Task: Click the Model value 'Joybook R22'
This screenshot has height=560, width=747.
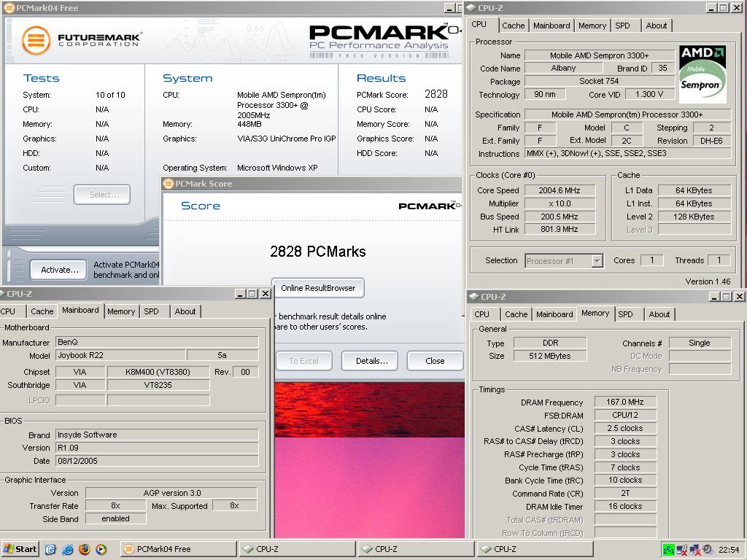Action: point(120,355)
